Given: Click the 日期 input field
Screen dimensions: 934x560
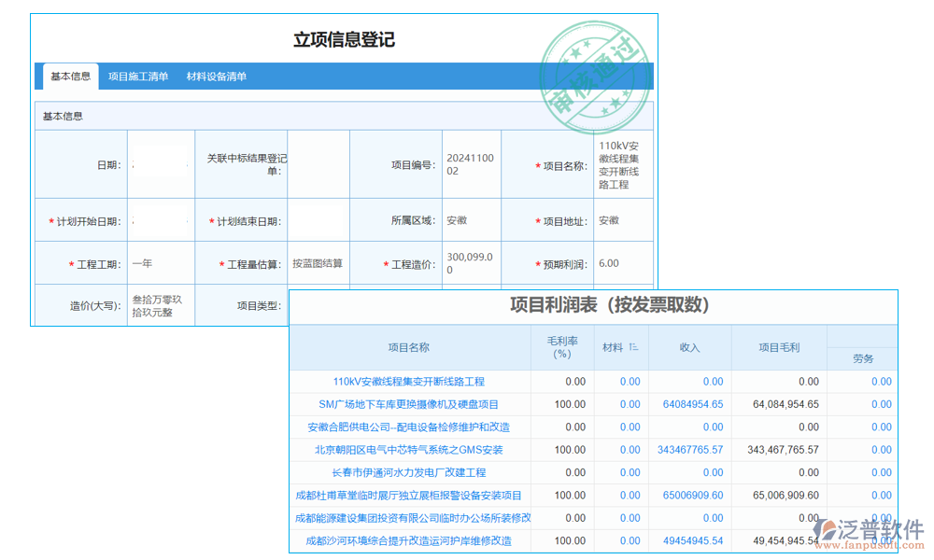Looking at the screenshot, I should coord(161,163).
